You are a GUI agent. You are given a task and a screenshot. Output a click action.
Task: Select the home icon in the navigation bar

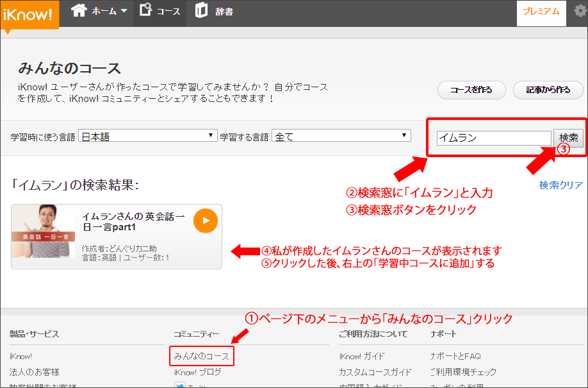pyautogui.click(x=78, y=10)
